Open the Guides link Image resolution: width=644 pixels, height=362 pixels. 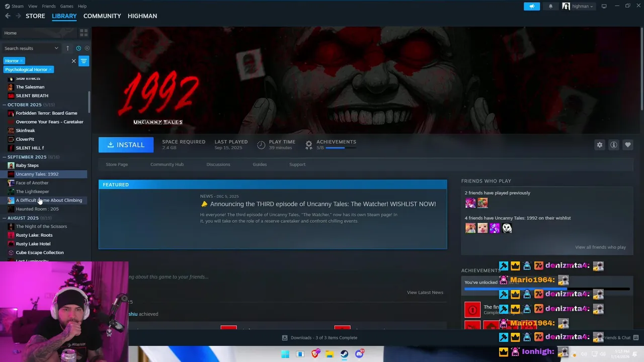point(260,164)
